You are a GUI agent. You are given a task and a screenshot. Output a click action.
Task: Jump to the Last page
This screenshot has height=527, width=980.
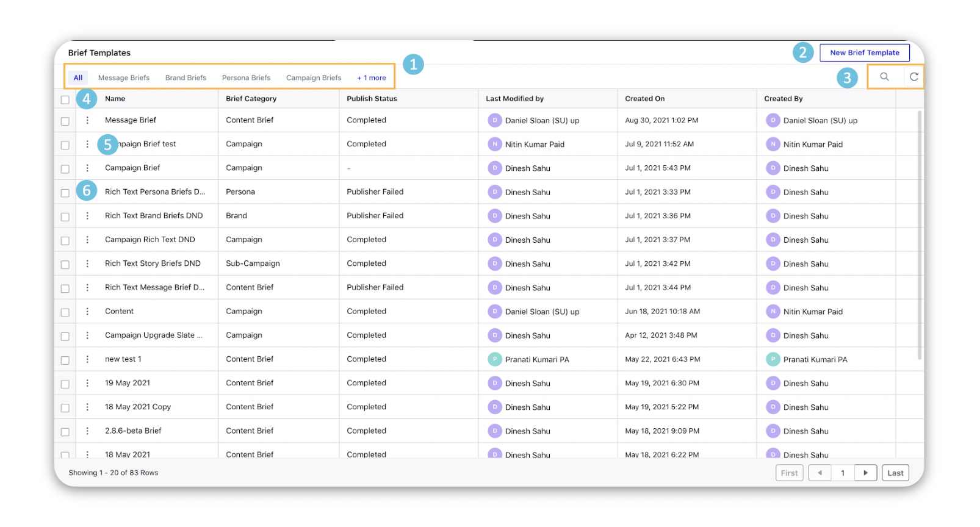(895, 473)
